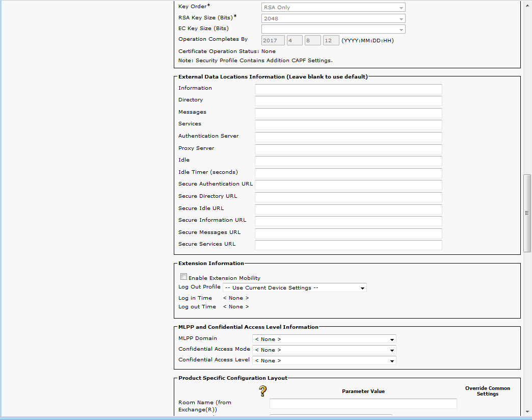This screenshot has height=420, width=532.
Task: Click the Information URL input field
Action: click(348, 89)
